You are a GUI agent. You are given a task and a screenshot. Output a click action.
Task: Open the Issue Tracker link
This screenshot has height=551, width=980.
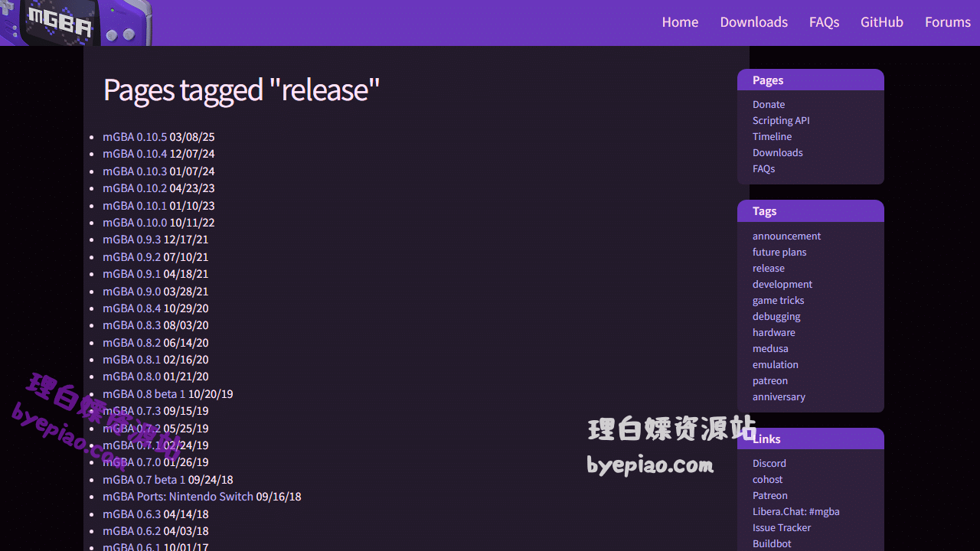tap(782, 527)
